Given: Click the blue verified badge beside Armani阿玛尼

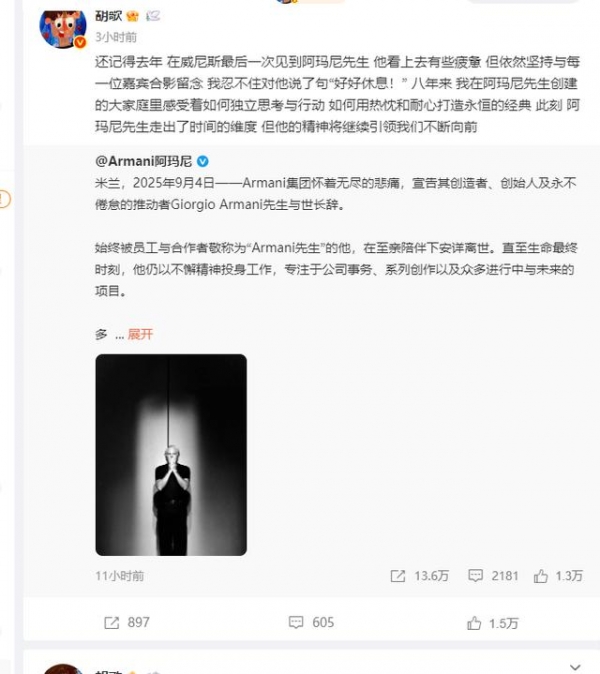Looking at the screenshot, I should pos(202,162).
